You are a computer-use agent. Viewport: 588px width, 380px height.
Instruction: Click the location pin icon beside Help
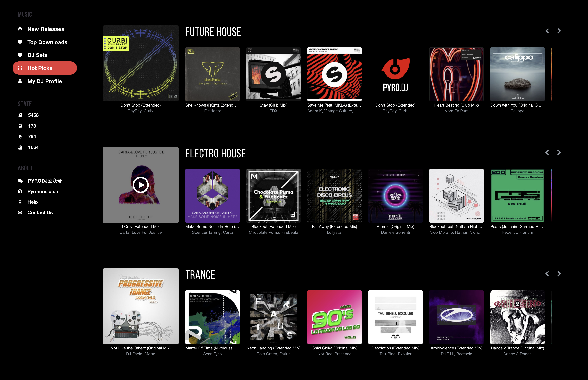tap(20, 202)
